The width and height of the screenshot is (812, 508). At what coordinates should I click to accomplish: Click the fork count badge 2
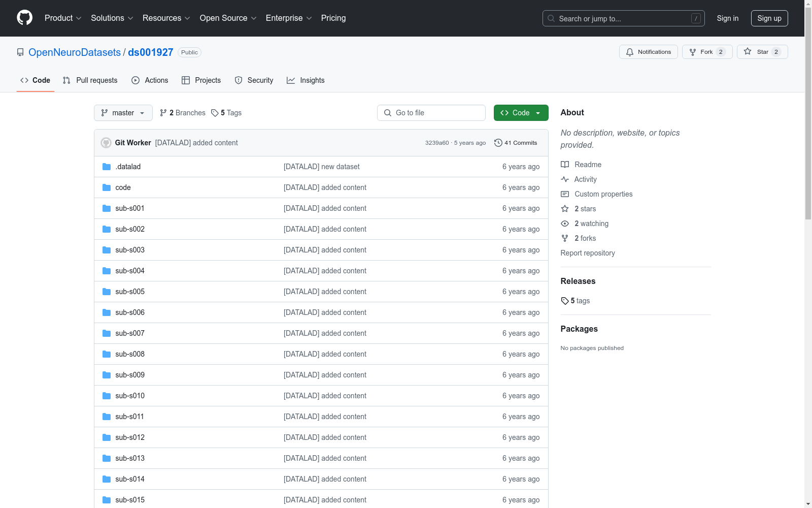click(x=721, y=52)
